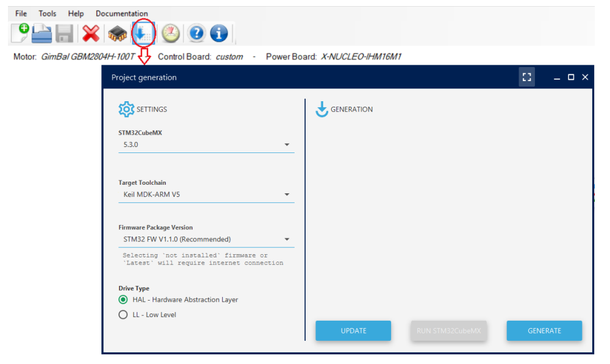Open the Documentation menu
Screen dimensions: 610x364
coord(122,13)
